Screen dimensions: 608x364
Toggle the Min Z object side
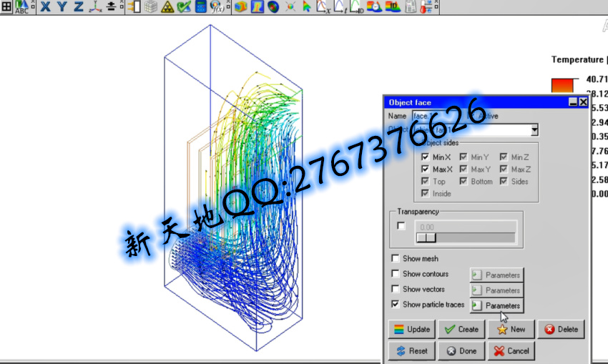504,157
